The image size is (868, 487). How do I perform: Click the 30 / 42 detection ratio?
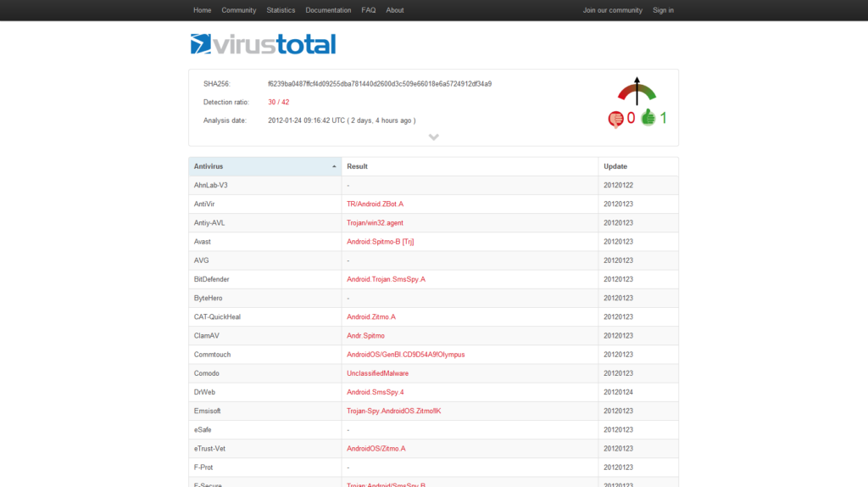coord(278,102)
